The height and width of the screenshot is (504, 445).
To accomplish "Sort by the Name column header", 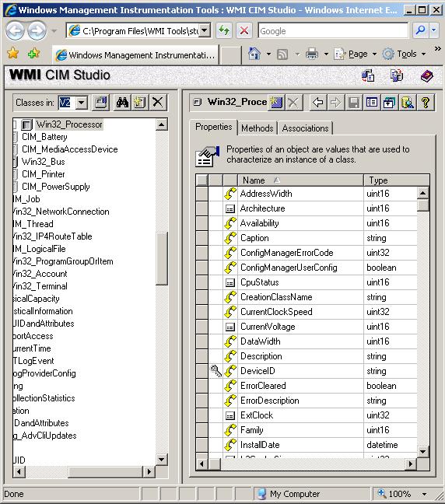I will [300, 180].
